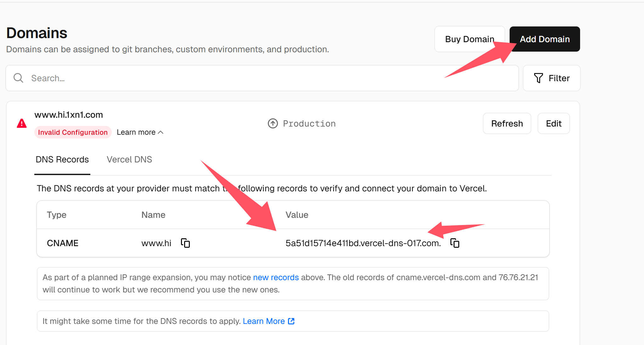
Task: Click the Invalid Configuration badge
Action: point(73,132)
